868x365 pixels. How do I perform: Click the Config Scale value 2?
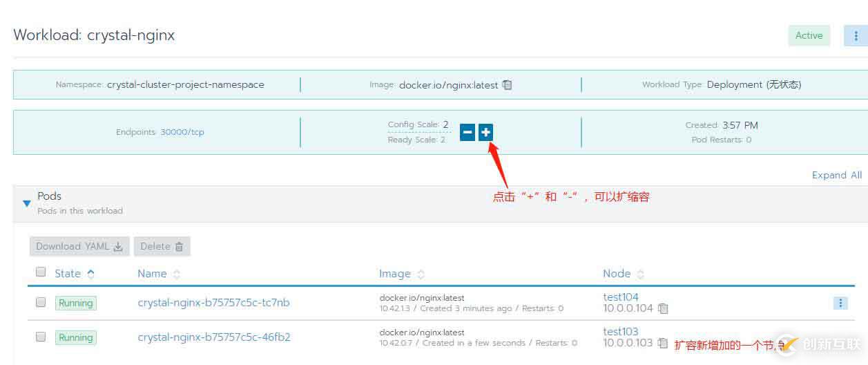pos(446,124)
